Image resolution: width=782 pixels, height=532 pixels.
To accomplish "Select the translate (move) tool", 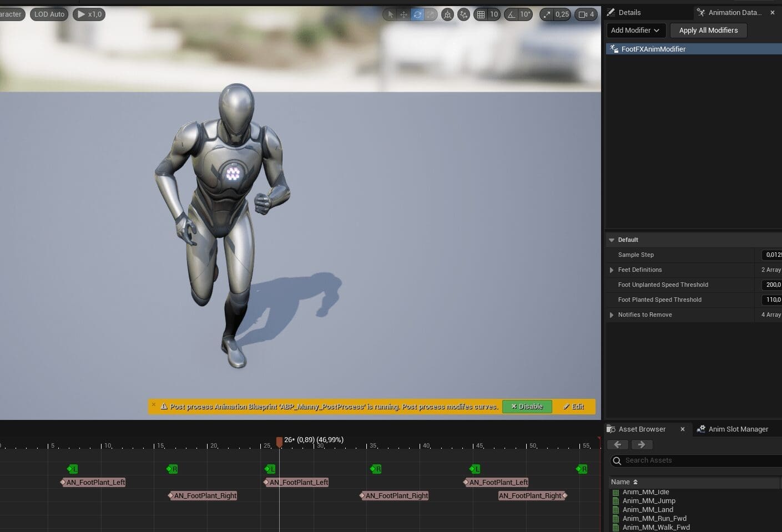I will (x=404, y=14).
